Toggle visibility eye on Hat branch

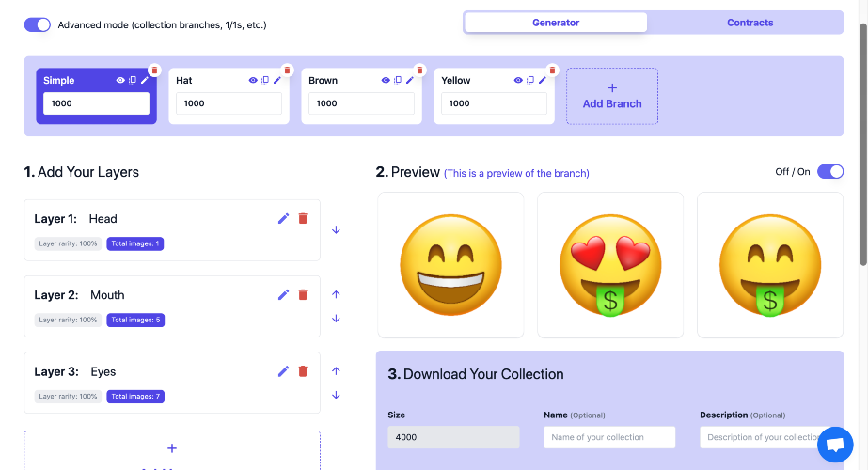(253, 80)
